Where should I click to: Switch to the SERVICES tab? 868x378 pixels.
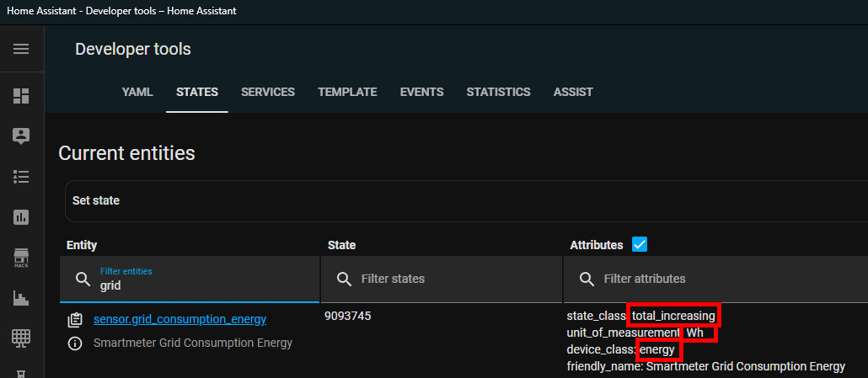[x=267, y=92]
